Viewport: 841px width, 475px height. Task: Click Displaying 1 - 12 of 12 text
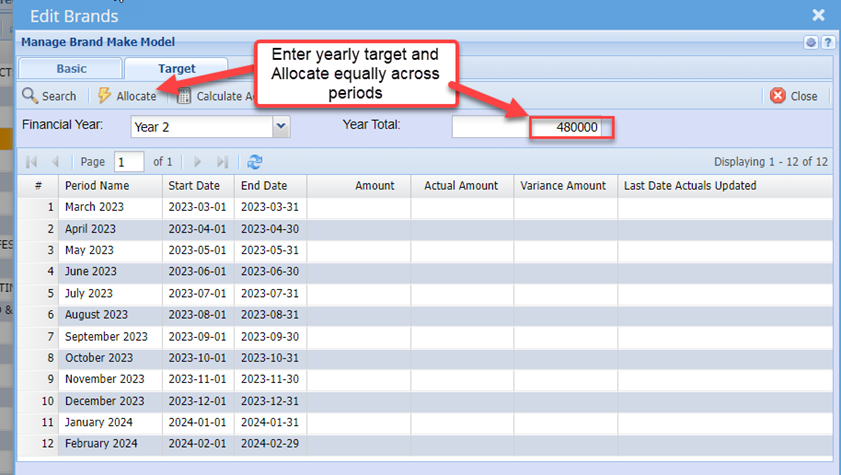tap(771, 161)
